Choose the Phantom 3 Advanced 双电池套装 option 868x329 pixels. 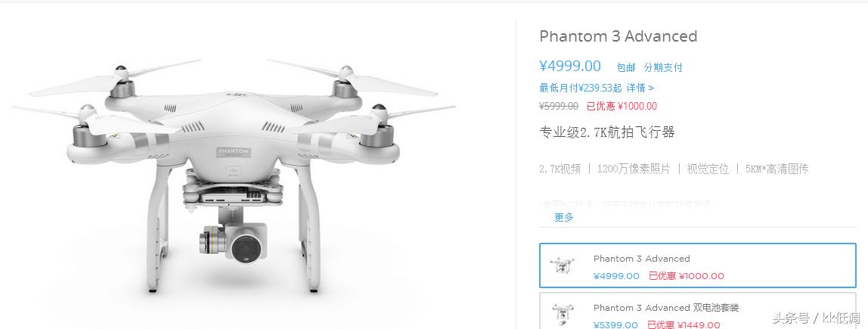coord(697,312)
